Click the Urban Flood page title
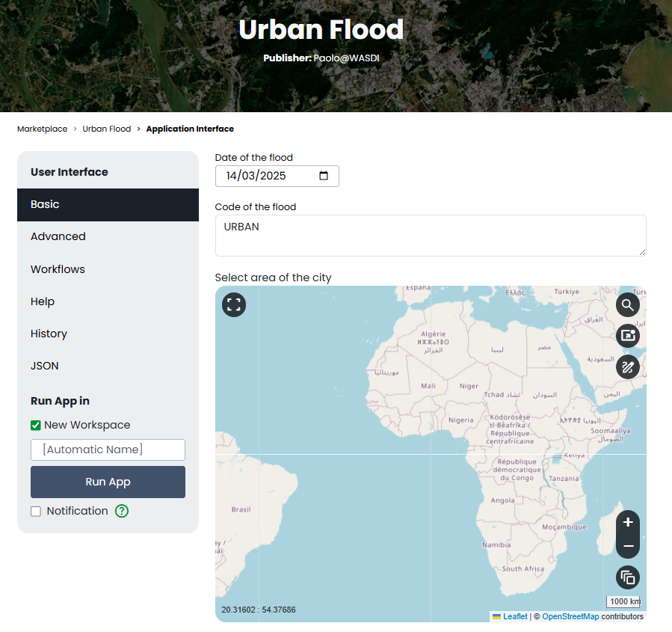This screenshot has width=672, height=632. click(x=321, y=30)
